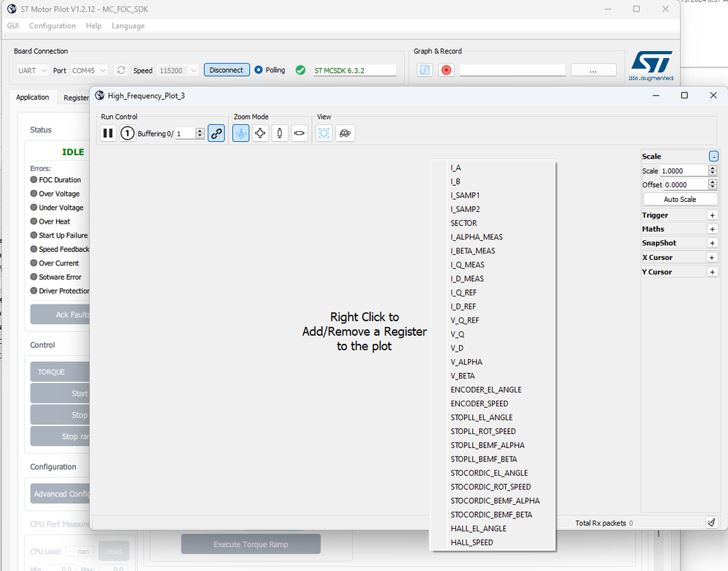Select SECTOR register entry
Screen dimensions: 728x571
(493, 223)
